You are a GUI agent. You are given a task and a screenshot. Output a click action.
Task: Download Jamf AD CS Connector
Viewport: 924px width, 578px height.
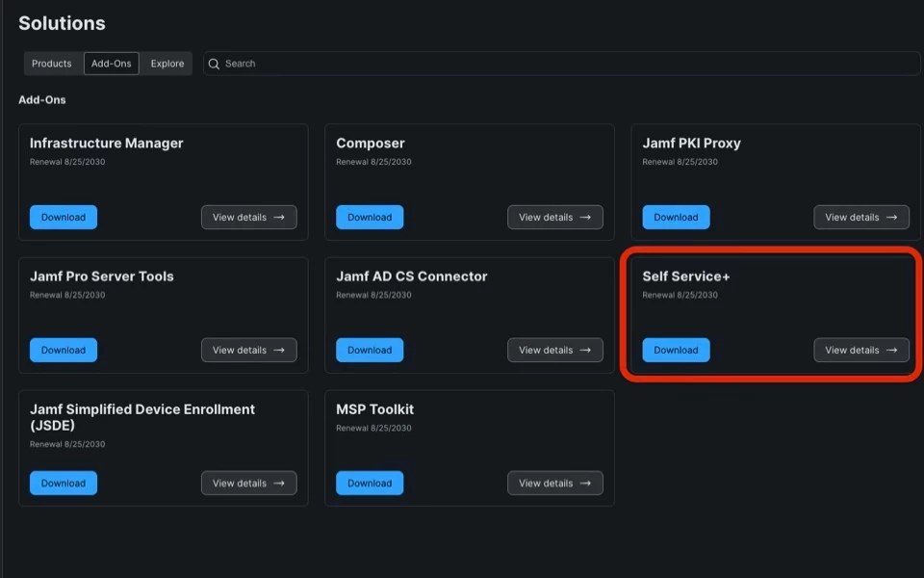point(370,351)
